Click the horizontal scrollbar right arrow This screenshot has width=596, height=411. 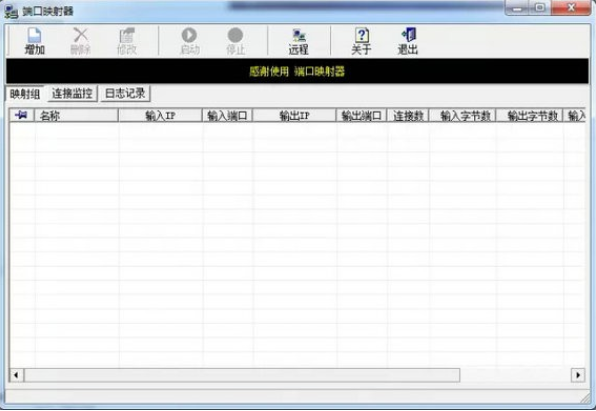(x=578, y=375)
